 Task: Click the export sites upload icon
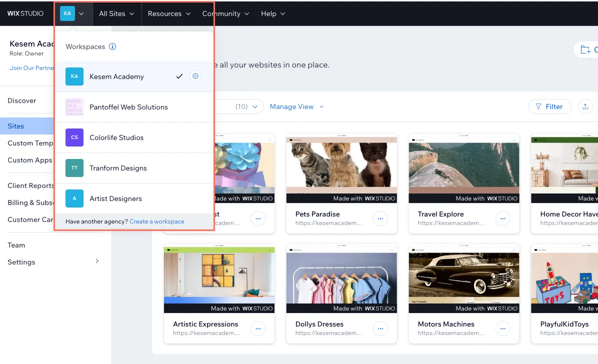click(585, 106)
